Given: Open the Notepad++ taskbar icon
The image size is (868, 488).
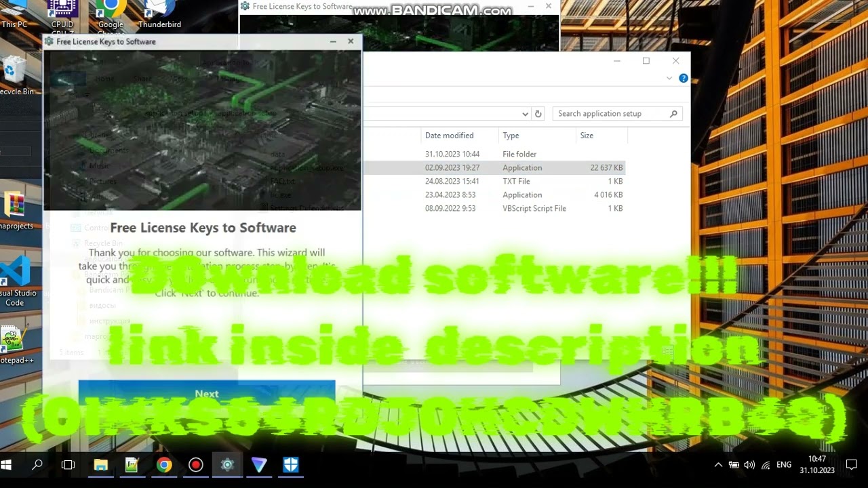Looking at the screenshot, I should coord(132,465).
